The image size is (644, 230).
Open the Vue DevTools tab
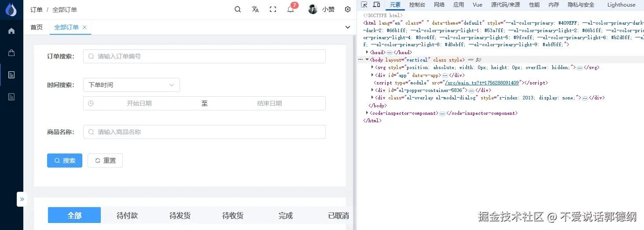tap(478, 5)
